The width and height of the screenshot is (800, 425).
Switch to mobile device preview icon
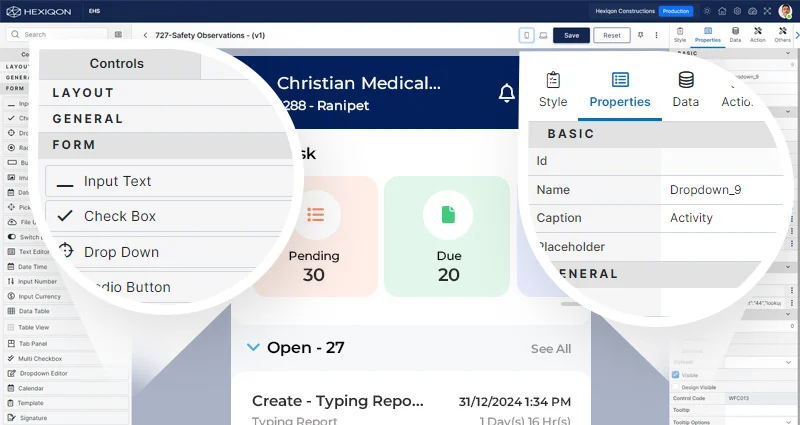[x=526, y=35]
